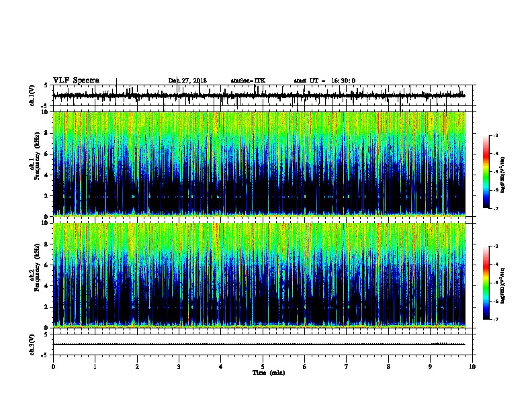Screen dimensions: 532x411
Task: Select the ch.1 "Frequency (kHz)" axis label
Action: tap(37, 156)
